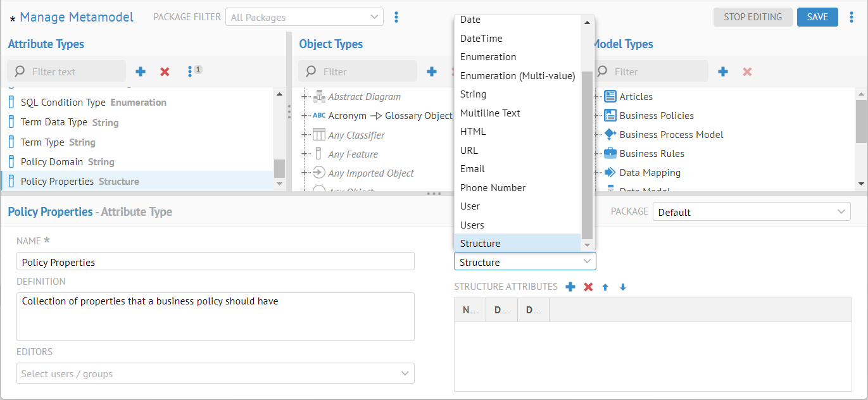This screenshot has height=400, width=868.
Task: Open the kebab menu beside Package Filter
Action: click(x=396, y=17)
